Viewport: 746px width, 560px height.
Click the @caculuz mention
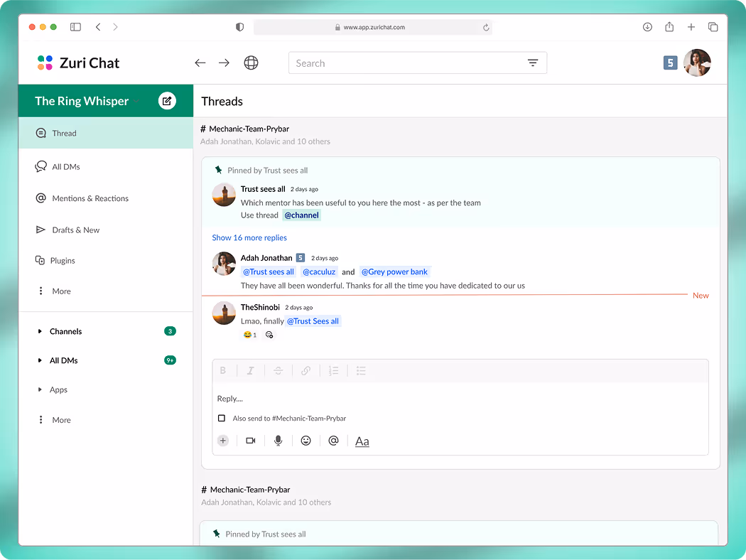[x=319, y=271]
